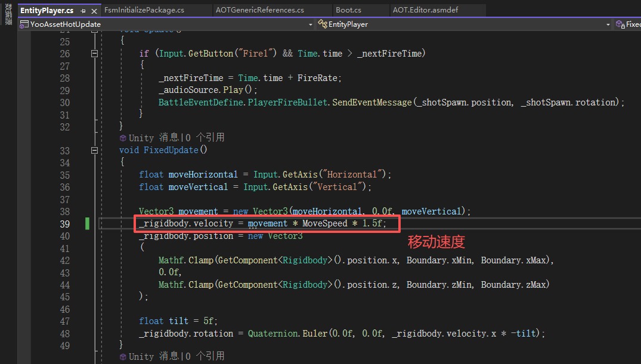Click the "Vertical" string literal
The image size is (641, 364).
337,186
